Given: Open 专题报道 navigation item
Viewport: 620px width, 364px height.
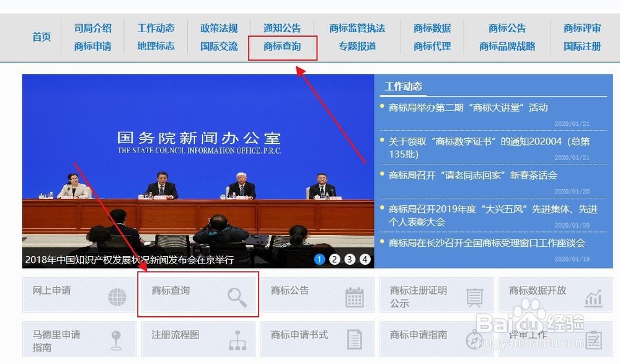Looking at the screenshot, I should click(x=357, y=47).
